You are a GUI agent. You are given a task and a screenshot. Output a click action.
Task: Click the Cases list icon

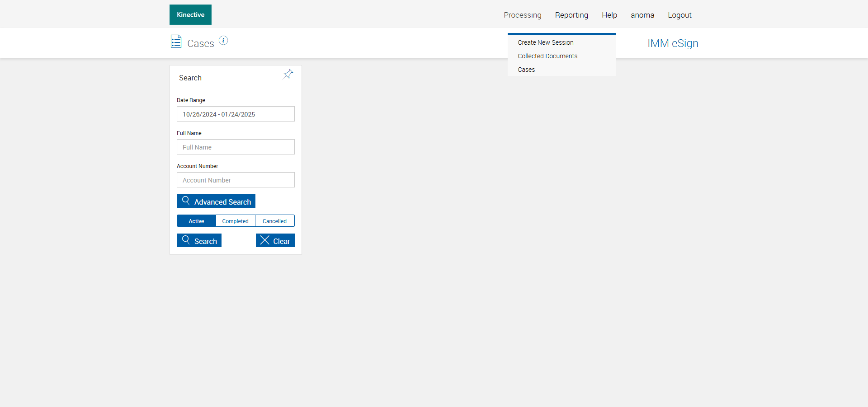click(176, 42)
